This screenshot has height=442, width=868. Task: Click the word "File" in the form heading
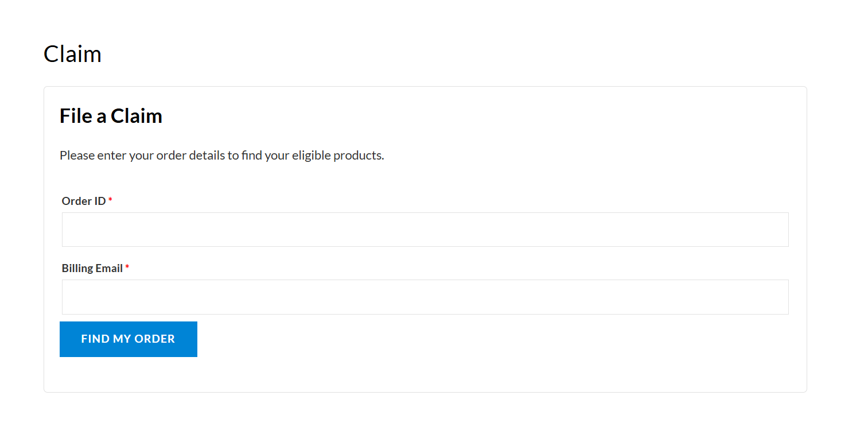(x=76, y=116)
